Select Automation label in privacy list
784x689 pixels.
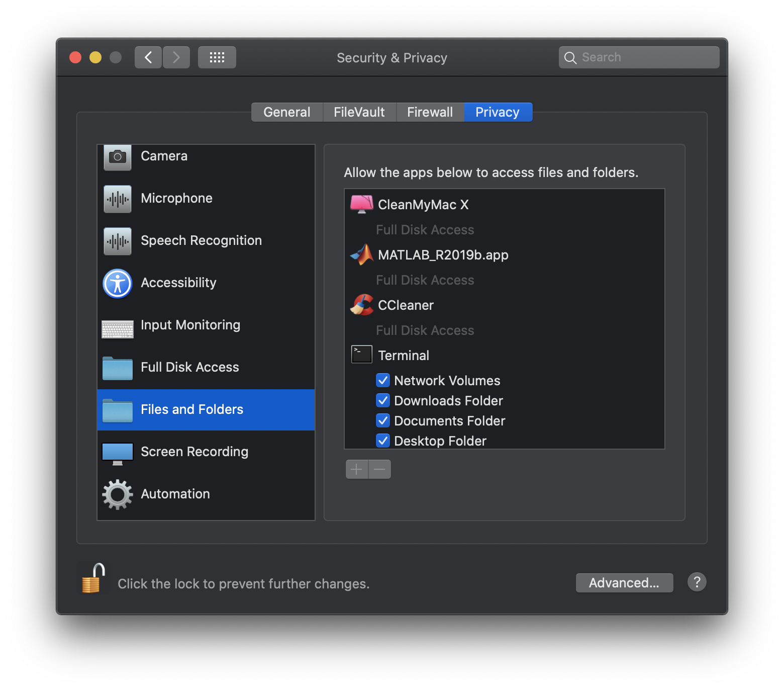click(175, 494)
